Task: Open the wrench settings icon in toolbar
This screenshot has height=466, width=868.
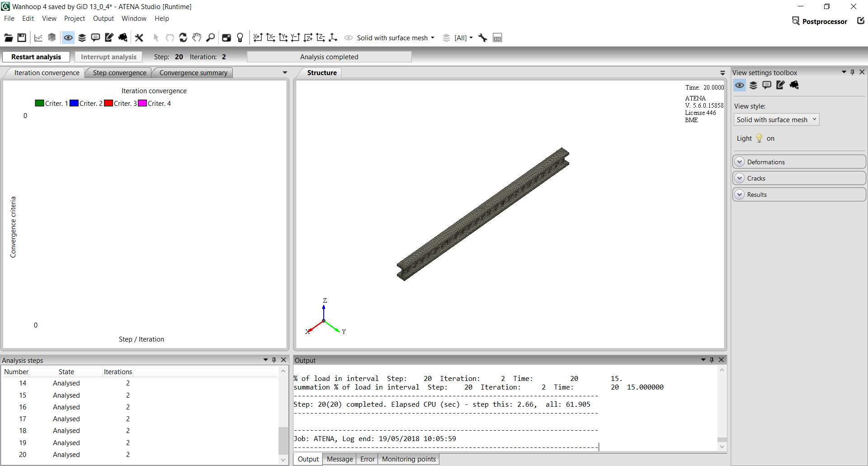Action: (483, 38)
